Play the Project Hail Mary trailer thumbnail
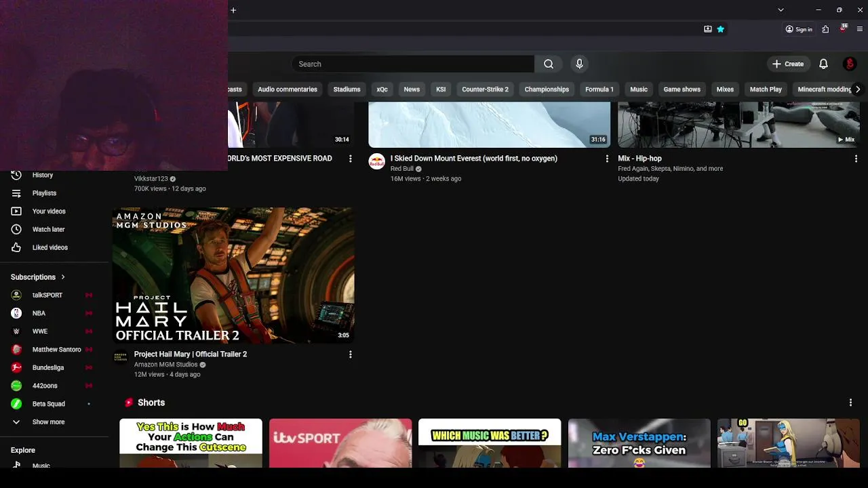 tap(233, 275)
